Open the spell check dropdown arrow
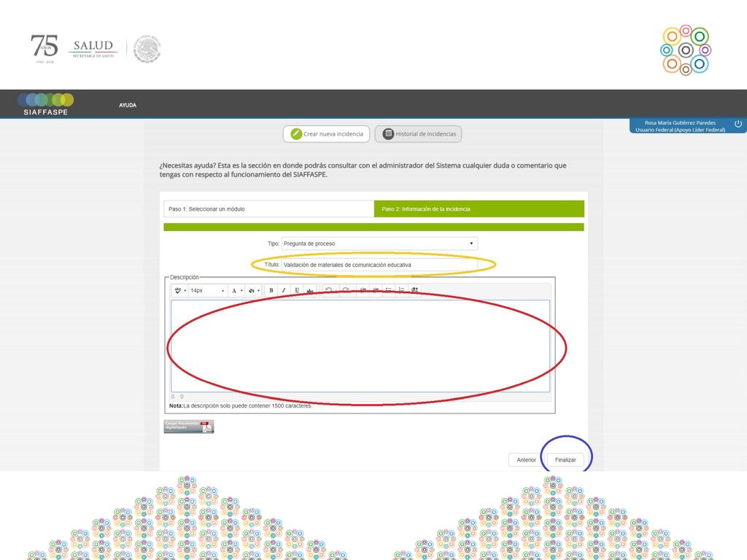The width and height of the screenshot is (747, 560). [185, 290]
